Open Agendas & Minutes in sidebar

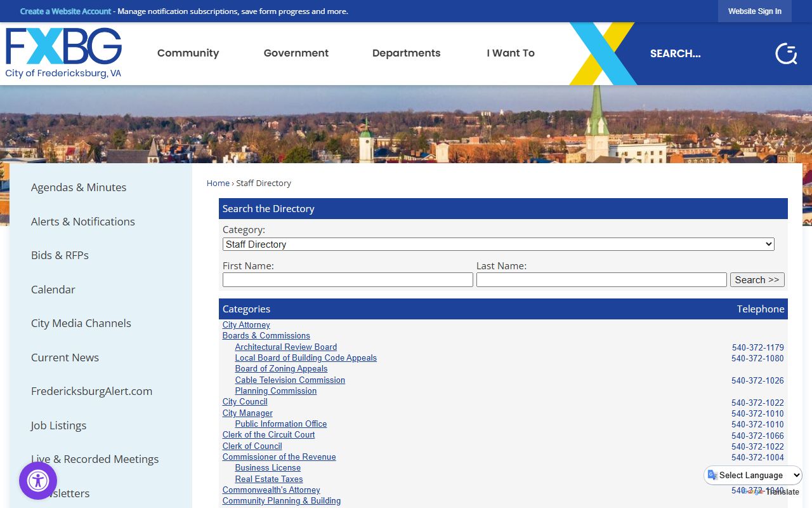(79, 187)
